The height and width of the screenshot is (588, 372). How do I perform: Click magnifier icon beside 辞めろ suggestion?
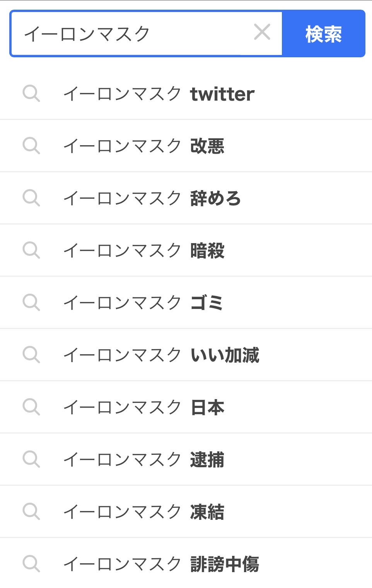31,198
